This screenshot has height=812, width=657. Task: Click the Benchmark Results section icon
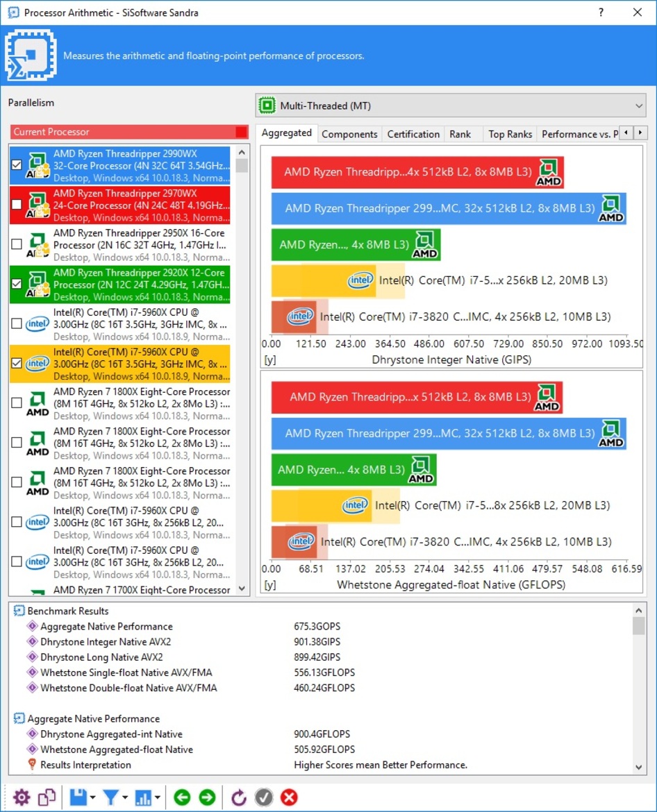pyautogui.click(x=19, y=611)
